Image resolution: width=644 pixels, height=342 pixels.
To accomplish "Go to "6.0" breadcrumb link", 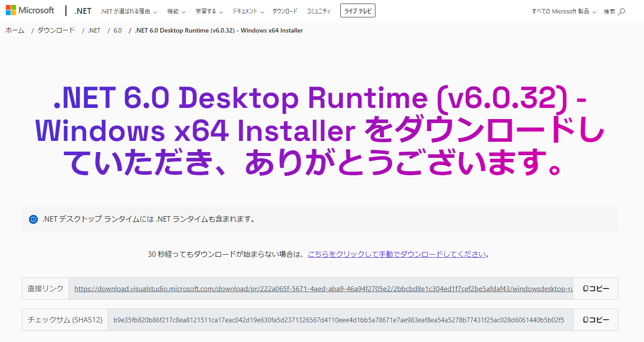I will [x=118, y=30].
